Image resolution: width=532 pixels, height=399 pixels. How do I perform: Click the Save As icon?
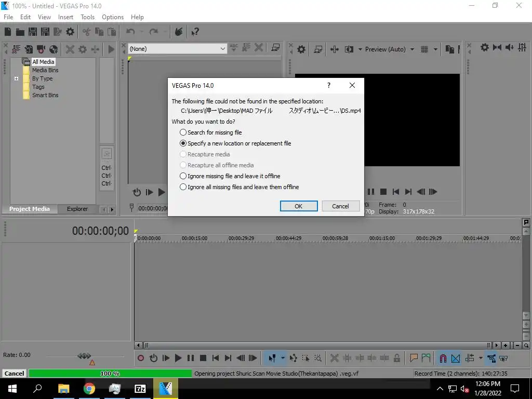point(45,32)
